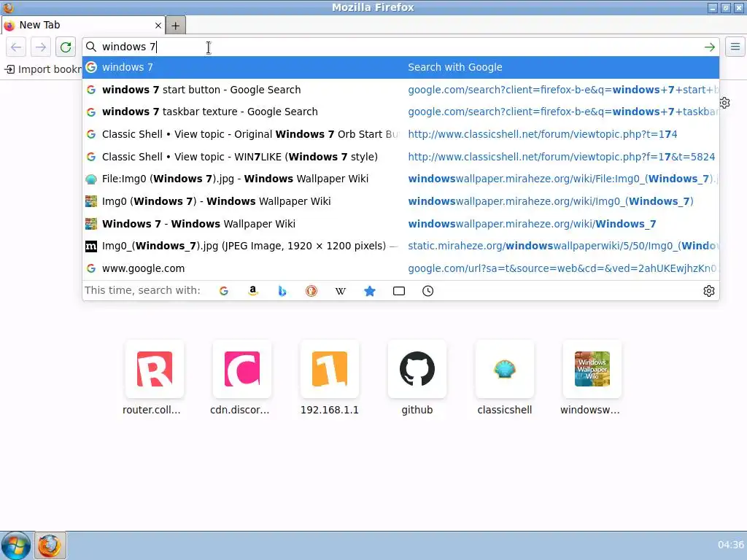Select 'windows 7' Search with Google suggestion
Viewport: 747px width, 560px height.
[x=400, y=67]
